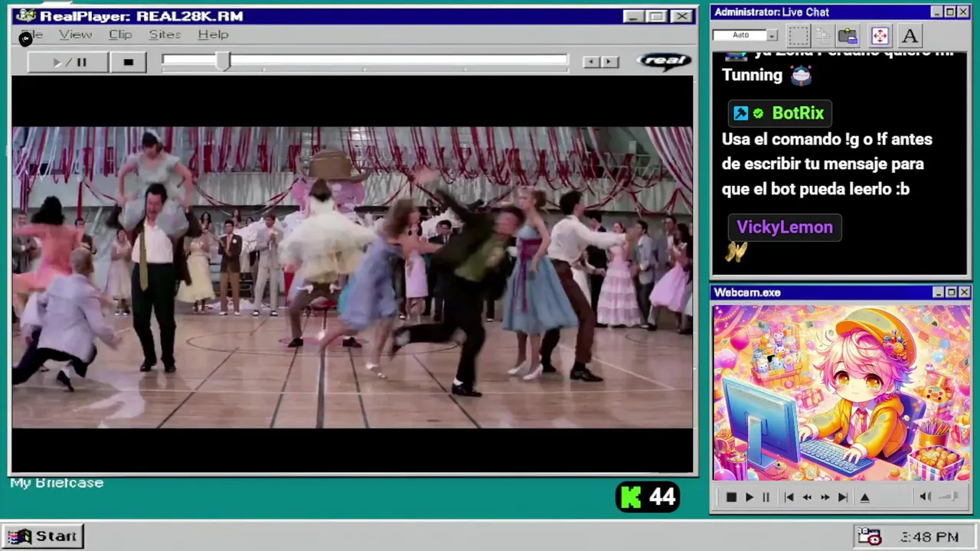The width and height of the screenshot is (980, 551).
Task: Click BotRix verified checkmark badge
Action: [758, 113]
